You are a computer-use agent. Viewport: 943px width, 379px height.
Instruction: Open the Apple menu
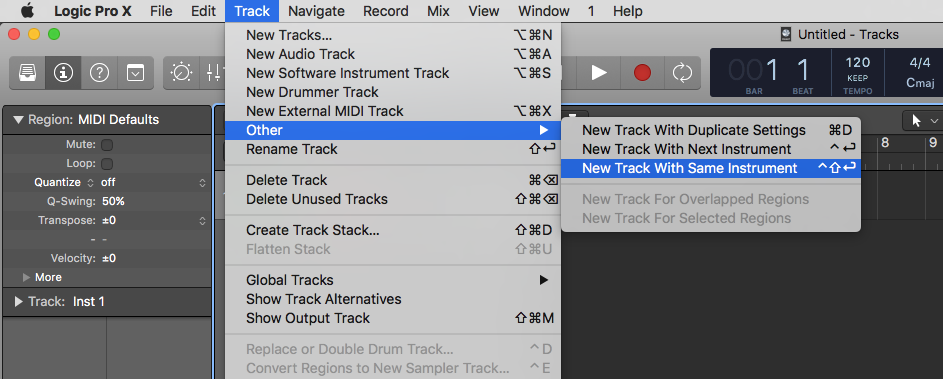coord(28,11)
